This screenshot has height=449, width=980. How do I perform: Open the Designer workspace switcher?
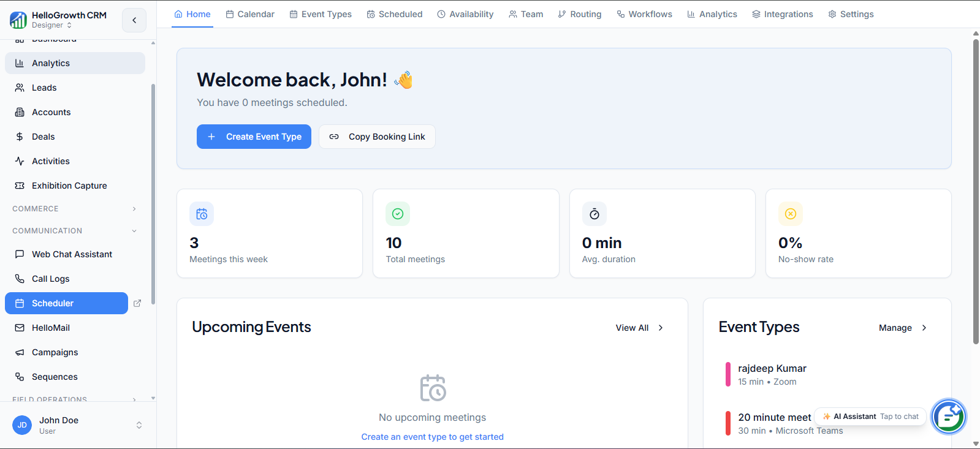click(52, 25)
